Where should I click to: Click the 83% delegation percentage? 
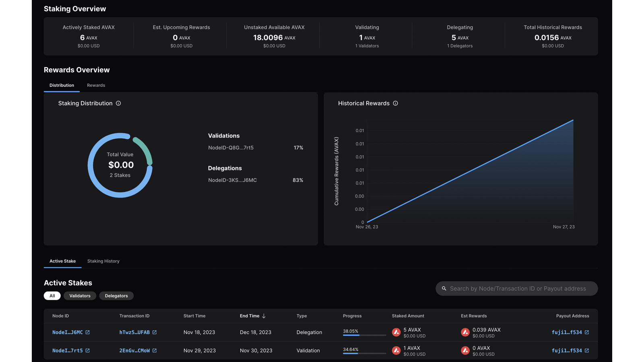tap(298, 180)
